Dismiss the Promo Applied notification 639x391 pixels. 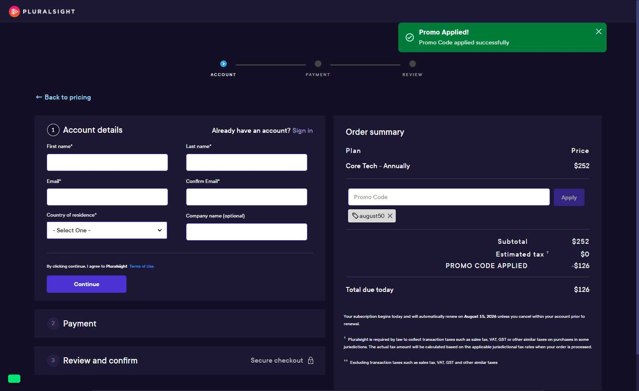(598, 32)
